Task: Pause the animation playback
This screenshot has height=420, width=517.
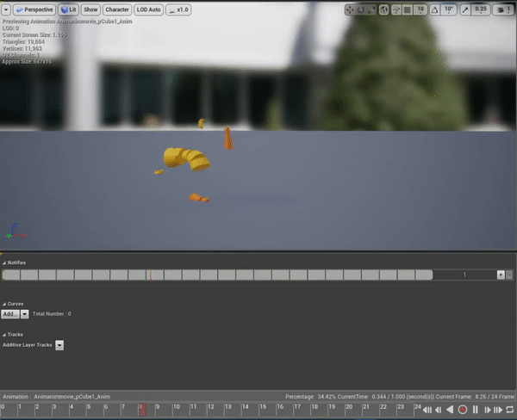Action: click(x=475, y=410)
